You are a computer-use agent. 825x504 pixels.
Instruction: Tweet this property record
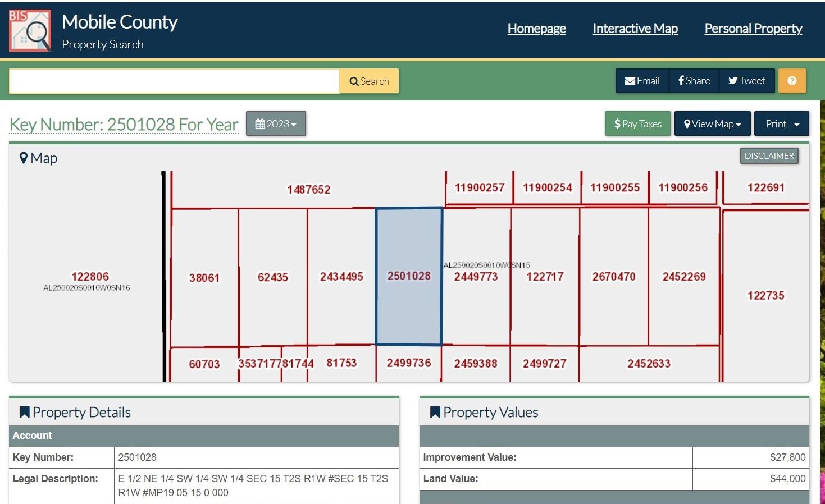pos(747,81)
